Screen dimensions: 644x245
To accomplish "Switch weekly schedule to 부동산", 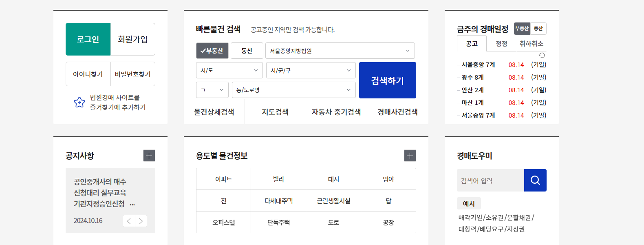I will (522, 29).
